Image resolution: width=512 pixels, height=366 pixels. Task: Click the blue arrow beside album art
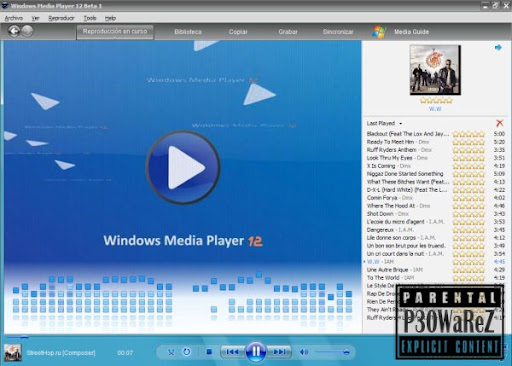pyautogui.click(x=498, y=48)
